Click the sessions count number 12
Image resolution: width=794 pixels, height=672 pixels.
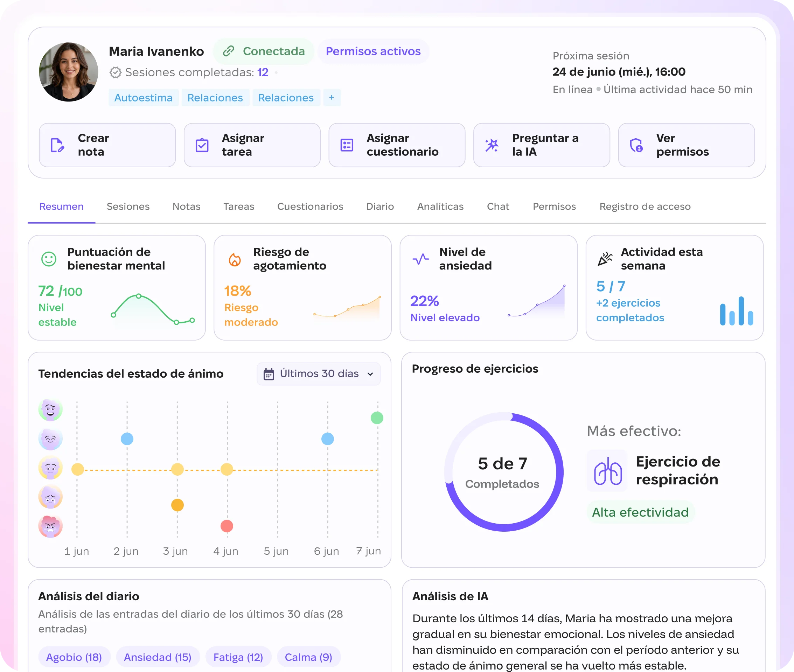click(263, 72)
